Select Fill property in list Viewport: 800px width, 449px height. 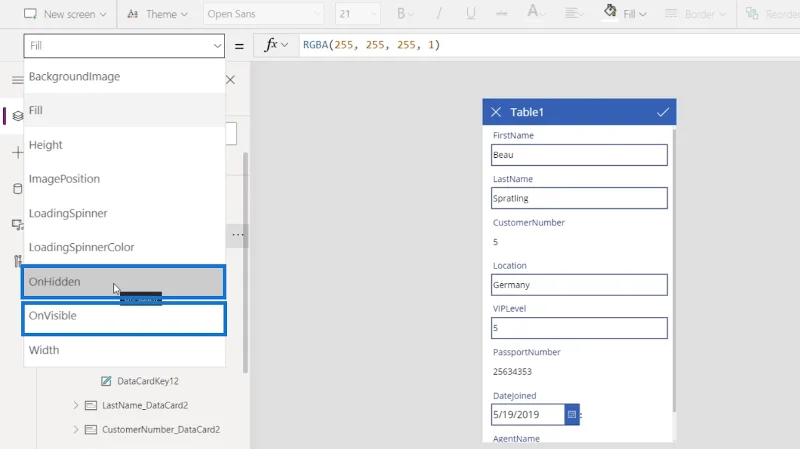124,110
